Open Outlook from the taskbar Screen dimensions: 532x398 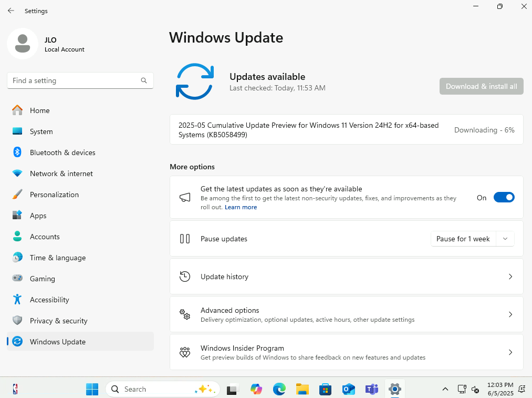348,389
